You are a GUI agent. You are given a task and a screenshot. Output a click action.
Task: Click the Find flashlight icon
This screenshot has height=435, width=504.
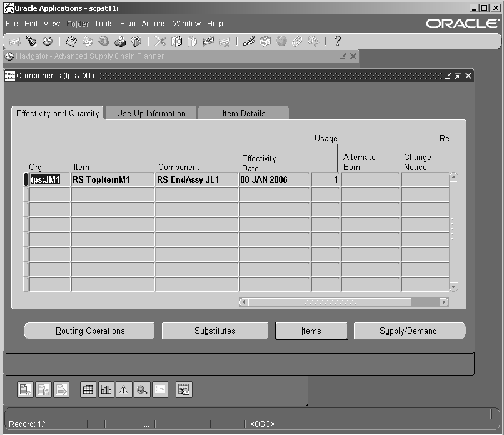tap(31, 41)
